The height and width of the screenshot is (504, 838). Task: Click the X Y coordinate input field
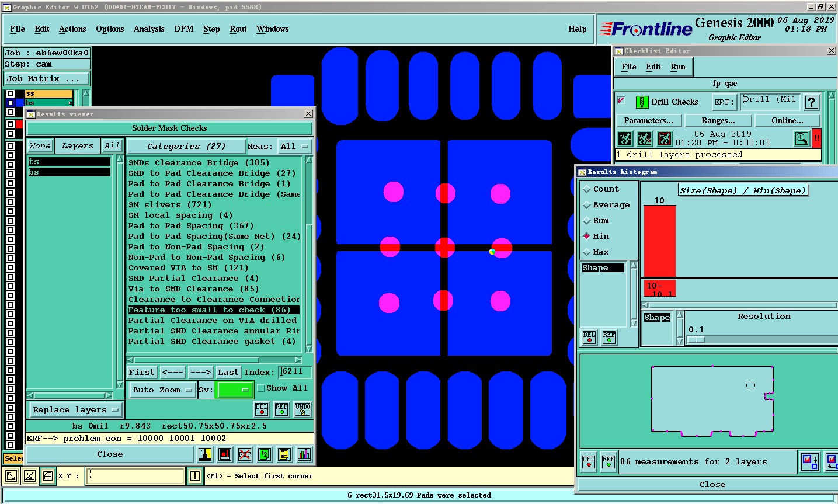tap(135, 476)
